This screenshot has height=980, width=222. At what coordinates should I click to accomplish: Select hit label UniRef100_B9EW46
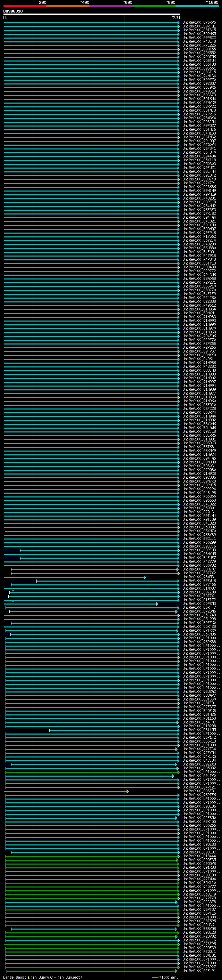199,581
